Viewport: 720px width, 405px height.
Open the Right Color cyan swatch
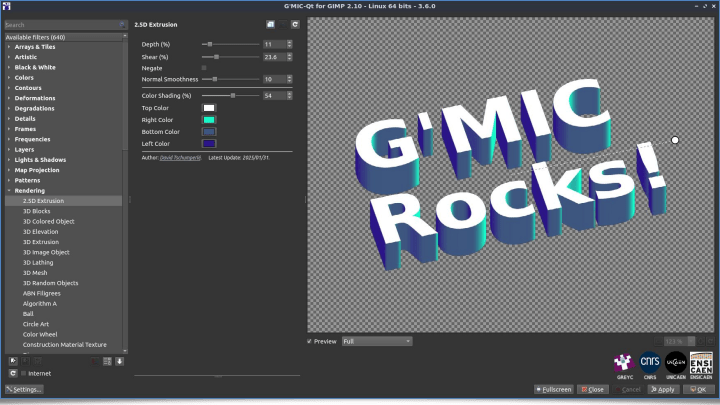tap(209, 120)
